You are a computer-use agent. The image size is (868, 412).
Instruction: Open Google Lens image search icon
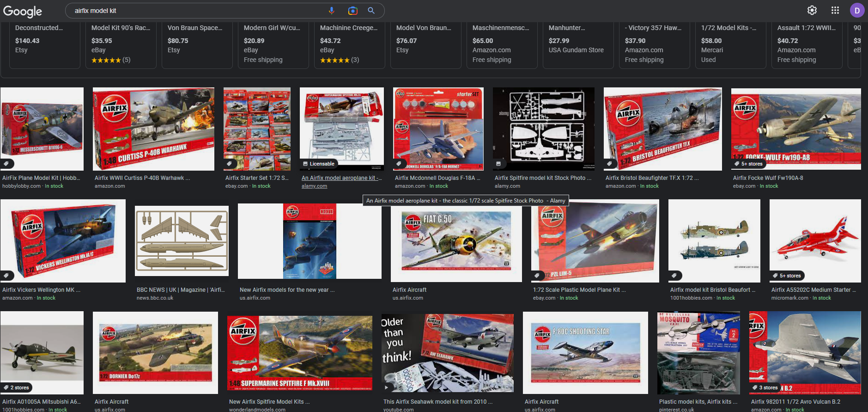click(x=352, y=11)
